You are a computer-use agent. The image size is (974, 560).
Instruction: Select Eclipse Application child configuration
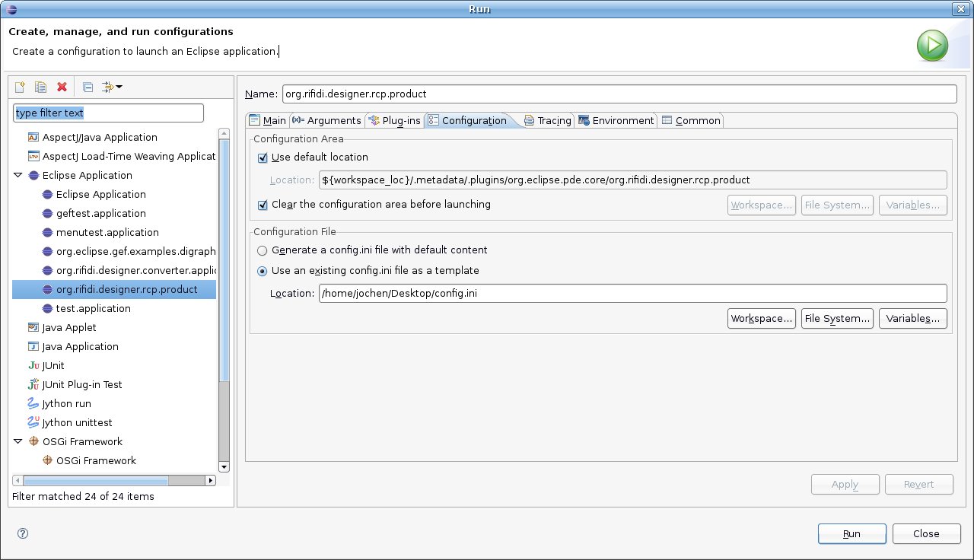click(x=100, y=195)
